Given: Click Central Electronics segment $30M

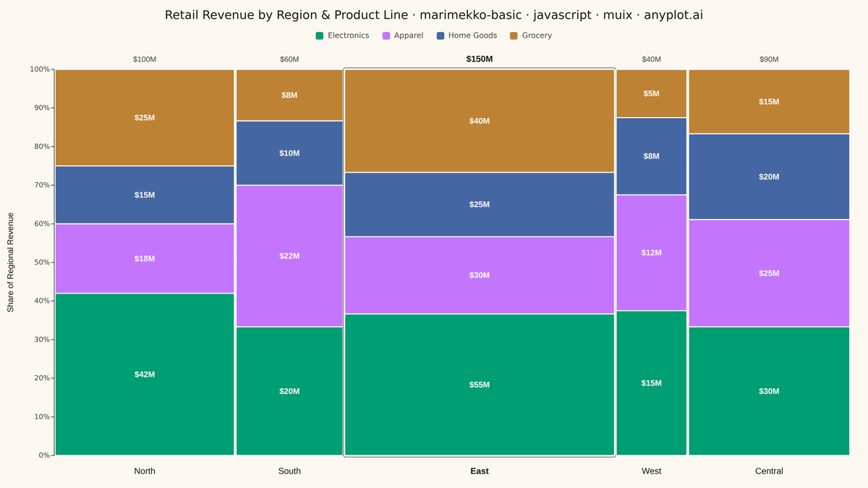Looking at the screenshot, I should (x=769, y=391).
